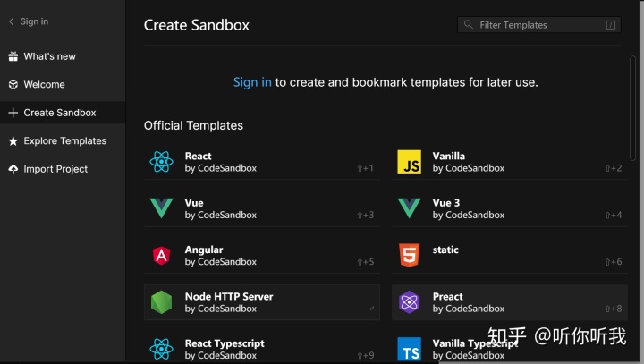The height and width of the screenshot is (364, 644).
Task: Click the shift+6 shortcut label on static
Action: coord(614,262)
